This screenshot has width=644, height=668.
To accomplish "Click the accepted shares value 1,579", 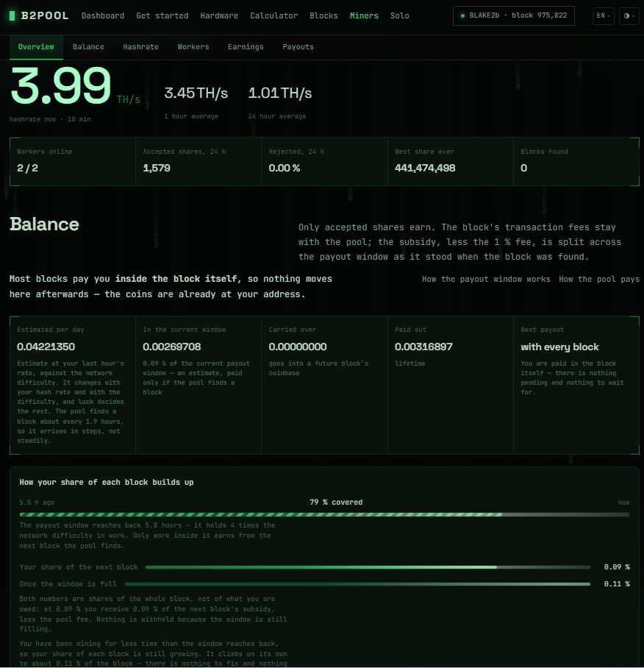I will [156, 168].
